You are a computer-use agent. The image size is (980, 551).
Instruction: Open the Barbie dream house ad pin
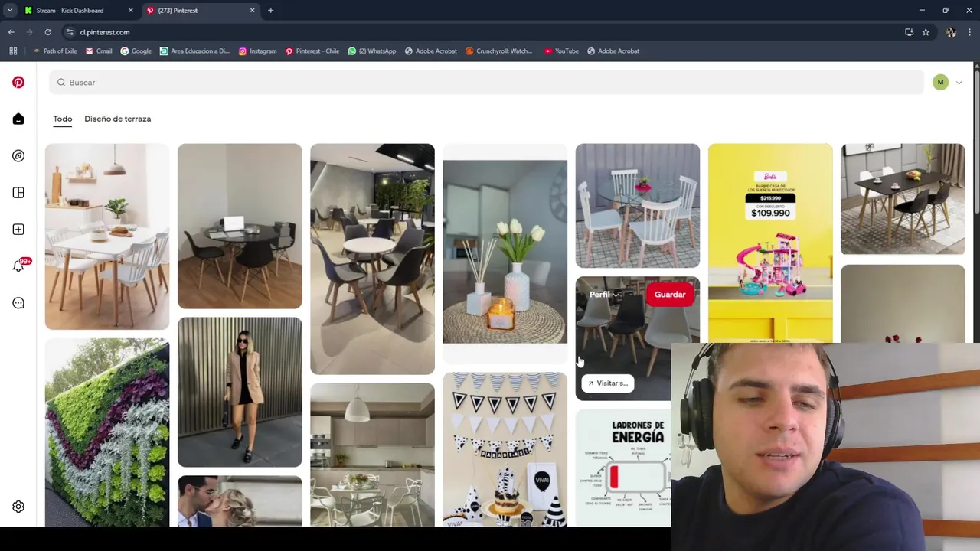[x=770, y=243]
